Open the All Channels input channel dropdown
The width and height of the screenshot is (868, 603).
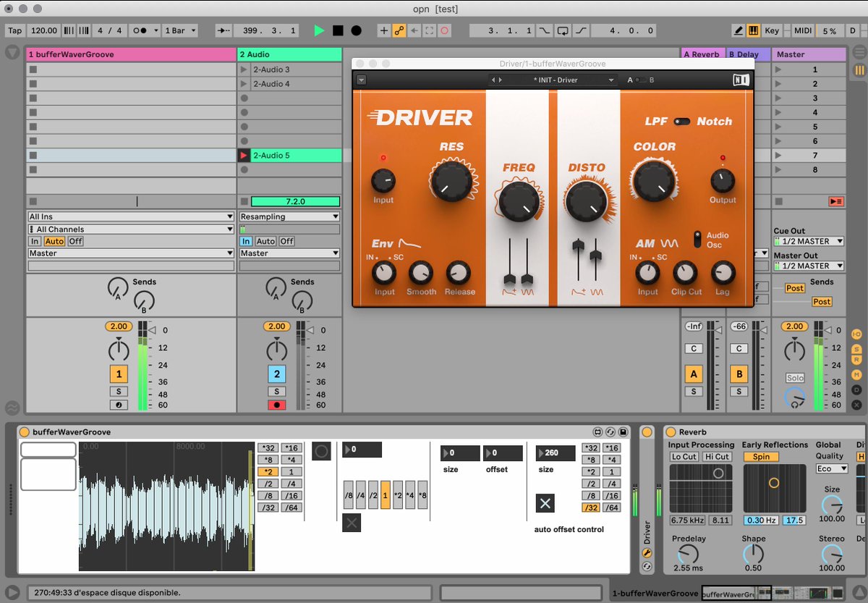pos(131,229)
